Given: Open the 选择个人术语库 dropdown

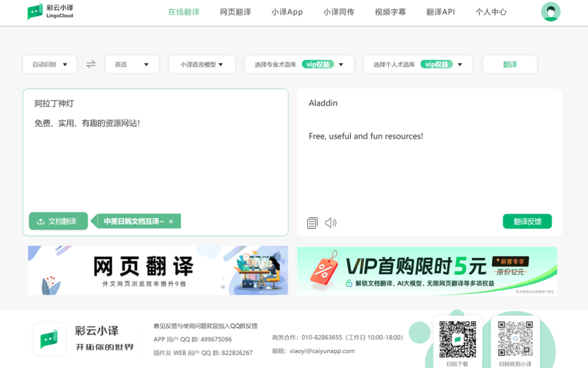Looking at the screenshot, I should pyautogui.click(x=417, y=64).
